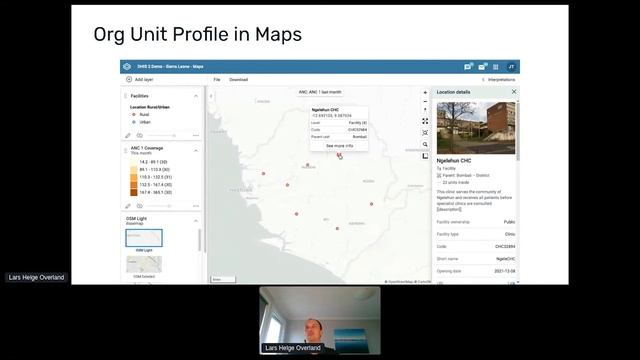This screenshot has width=640, height=360.
Task: Click the Location details scrollbar
Action: pyautogui.click(x=518, y=131)
